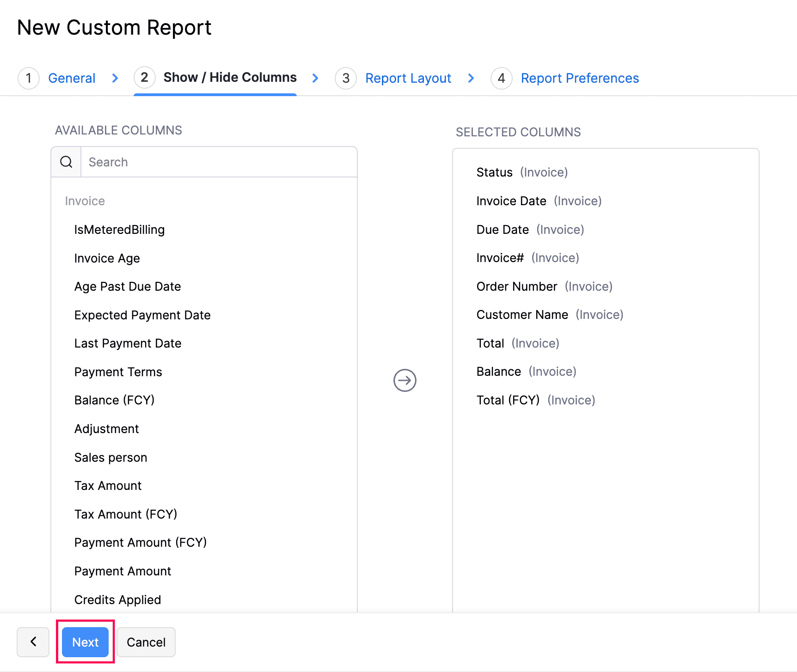Focus the available columns Search field
797x672 pixels.
click(x=218, y=162)
